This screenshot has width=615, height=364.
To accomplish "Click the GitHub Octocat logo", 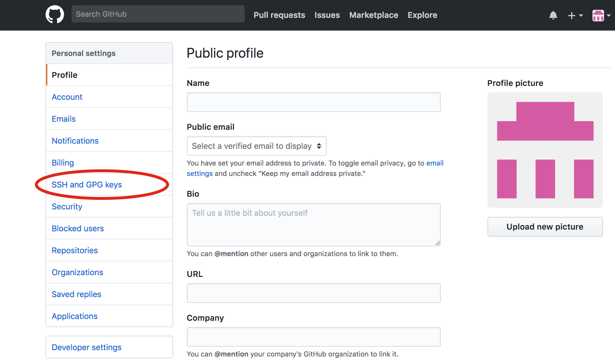I will [55, 14].
